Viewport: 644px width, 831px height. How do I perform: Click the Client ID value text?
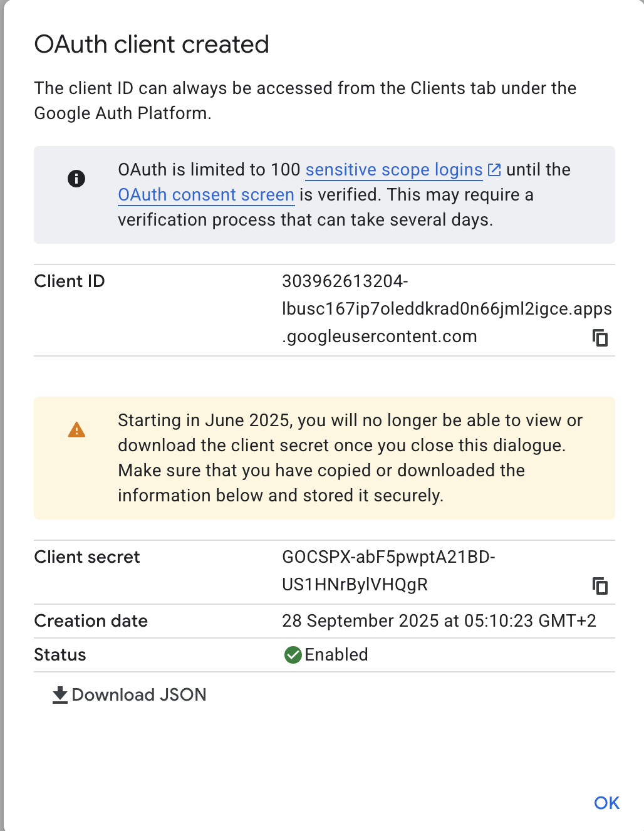tap(446, 309)
